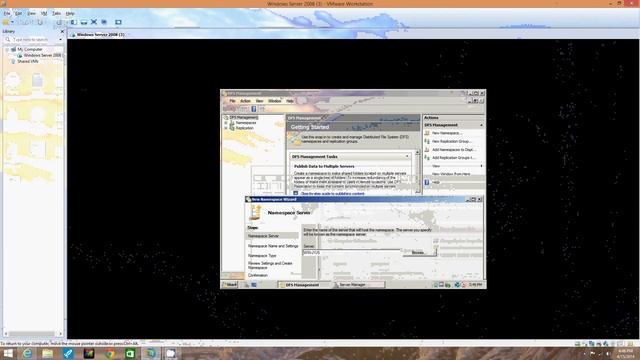Click Add Replication Groups action
The width and height of the screenshot is (640, 360).
pyautogui.click(x=453, y=158)
